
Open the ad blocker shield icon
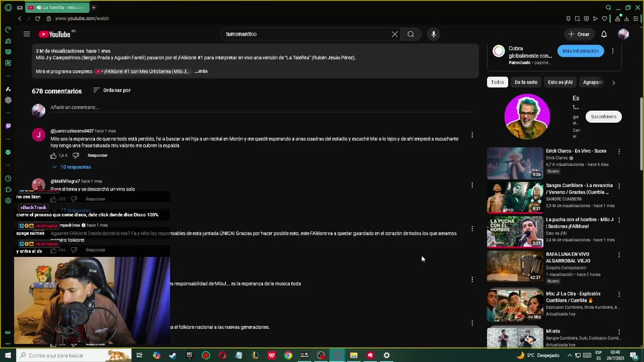(586, 19)
